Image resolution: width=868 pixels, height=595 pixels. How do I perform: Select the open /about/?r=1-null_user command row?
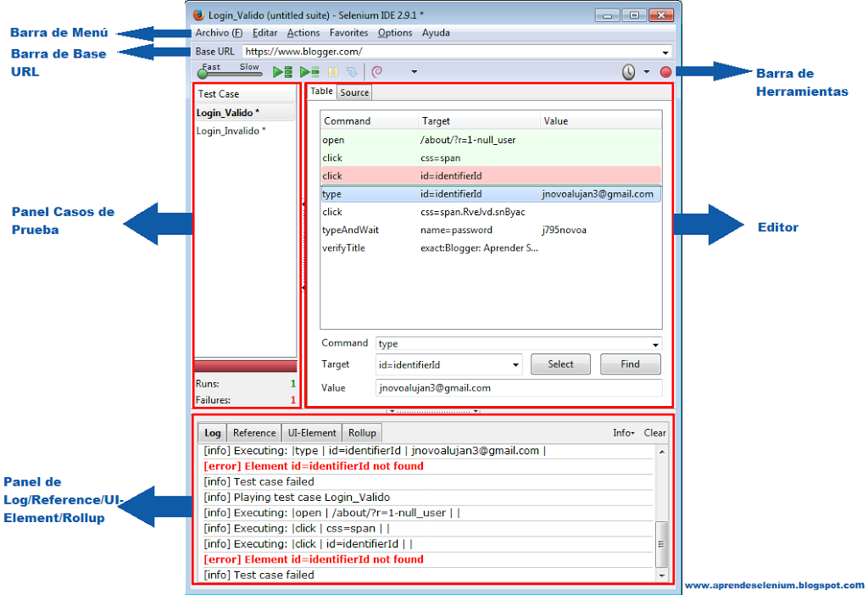(x=491, y=140)
